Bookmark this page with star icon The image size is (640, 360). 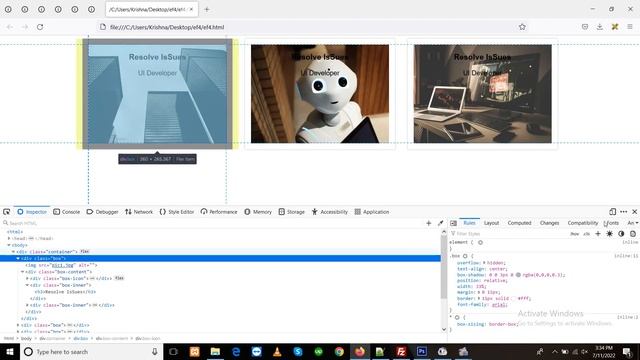(x=522, y=27)
